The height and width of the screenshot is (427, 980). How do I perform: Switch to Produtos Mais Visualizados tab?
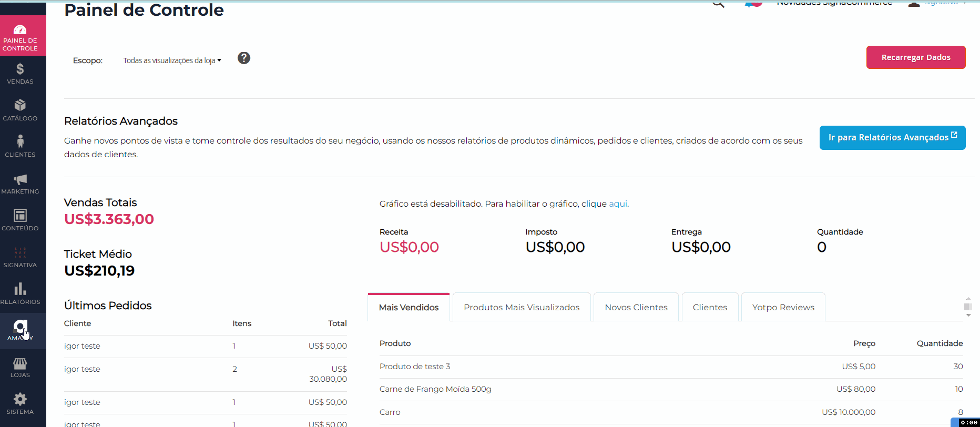[x=522, y=307]
